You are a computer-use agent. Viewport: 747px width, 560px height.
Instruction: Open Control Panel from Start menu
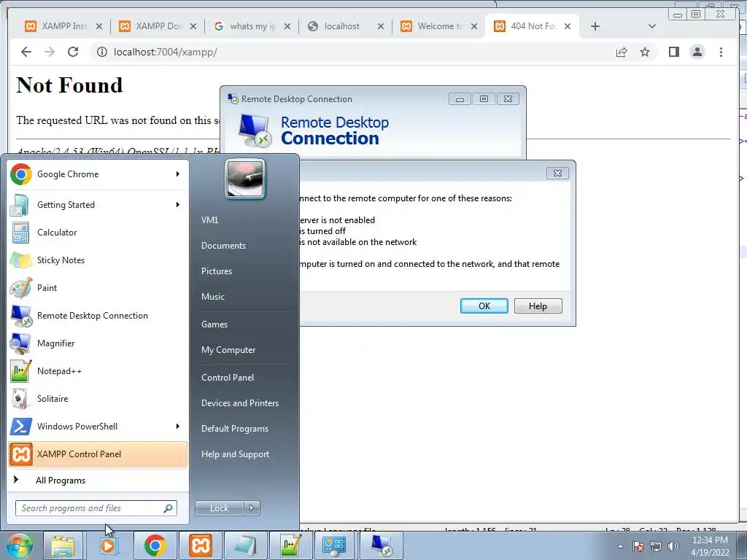[228, 378]
